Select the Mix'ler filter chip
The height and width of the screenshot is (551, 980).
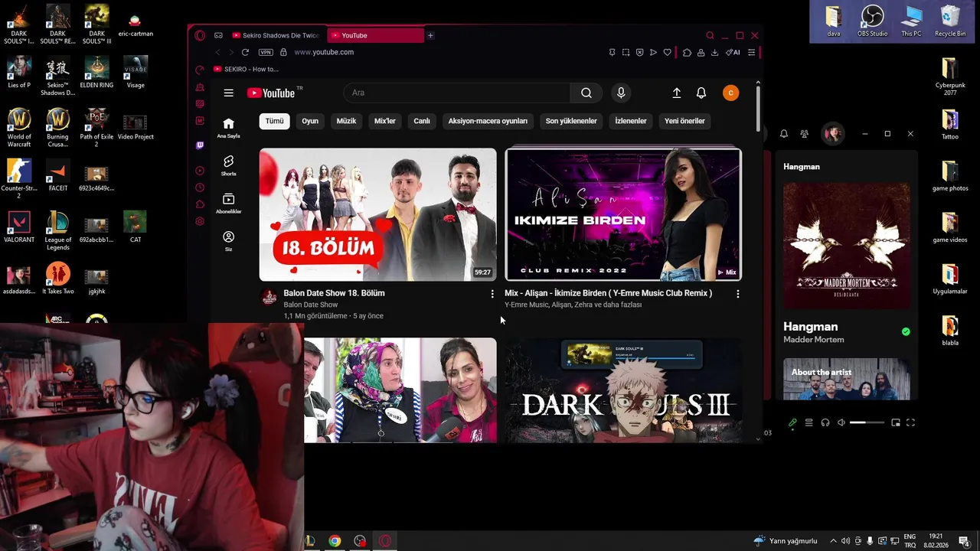pos(385,121)
